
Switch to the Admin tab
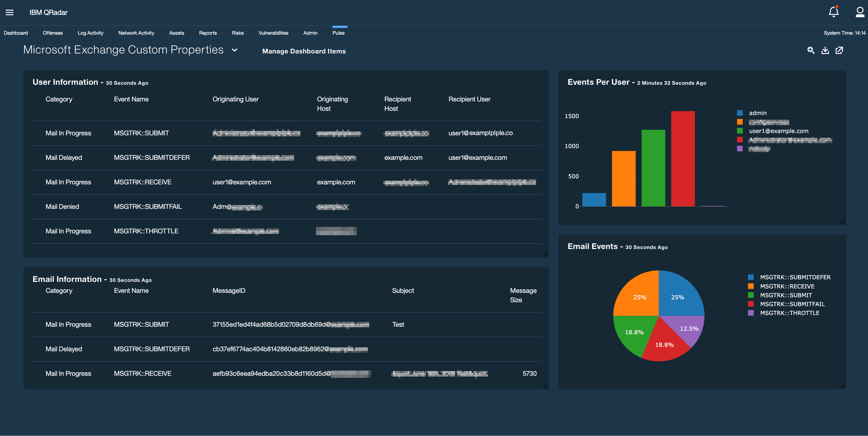point(310,33)
